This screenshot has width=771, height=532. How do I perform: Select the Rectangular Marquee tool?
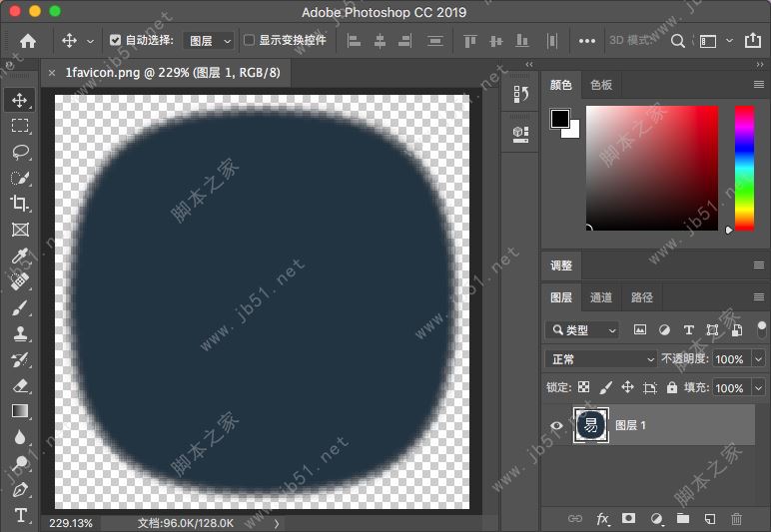pyautogui.click(x=20, y=126)
